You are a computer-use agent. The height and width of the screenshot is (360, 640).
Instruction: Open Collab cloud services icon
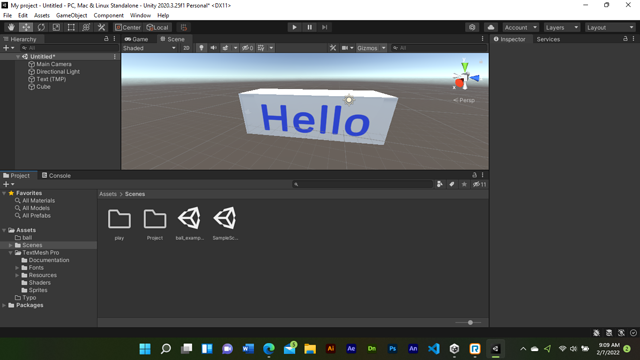[491, 27]
